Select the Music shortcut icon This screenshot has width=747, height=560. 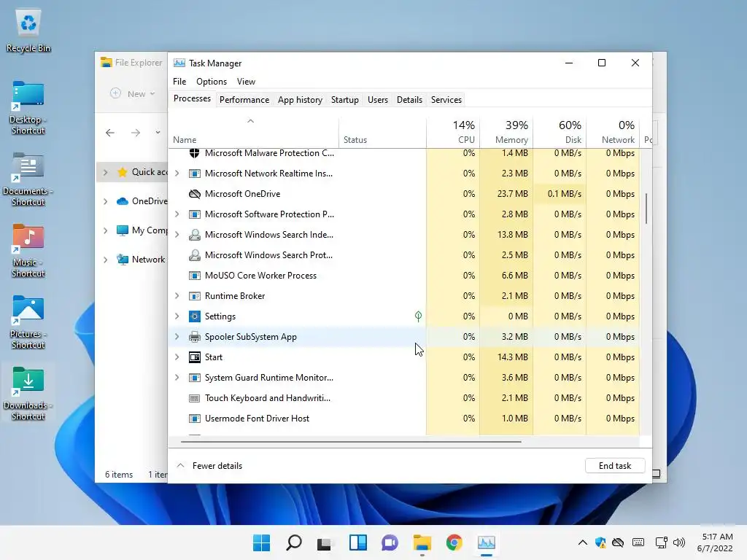pos(28,251)
